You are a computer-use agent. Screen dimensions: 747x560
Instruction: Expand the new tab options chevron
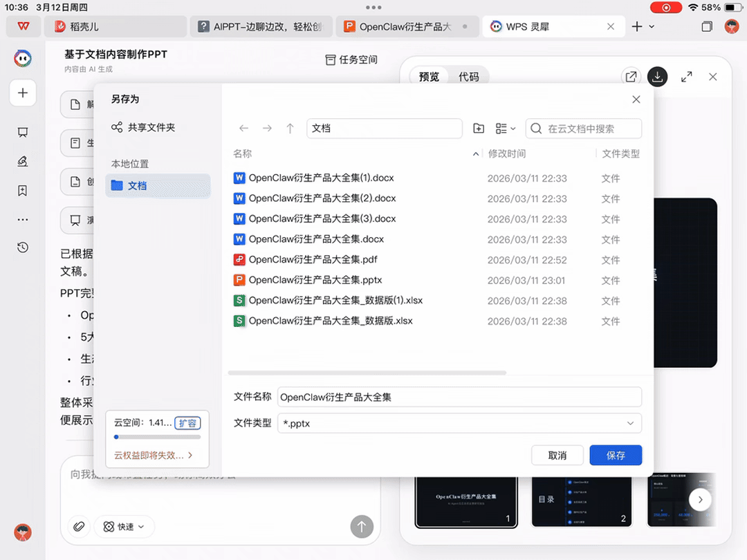(x=652, y=27)
